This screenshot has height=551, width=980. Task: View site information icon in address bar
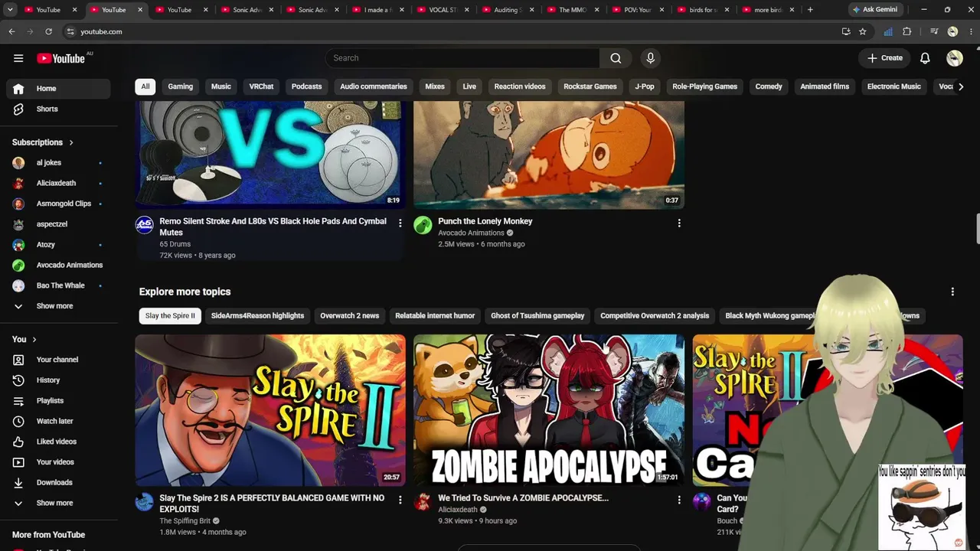tap(70, 31)
